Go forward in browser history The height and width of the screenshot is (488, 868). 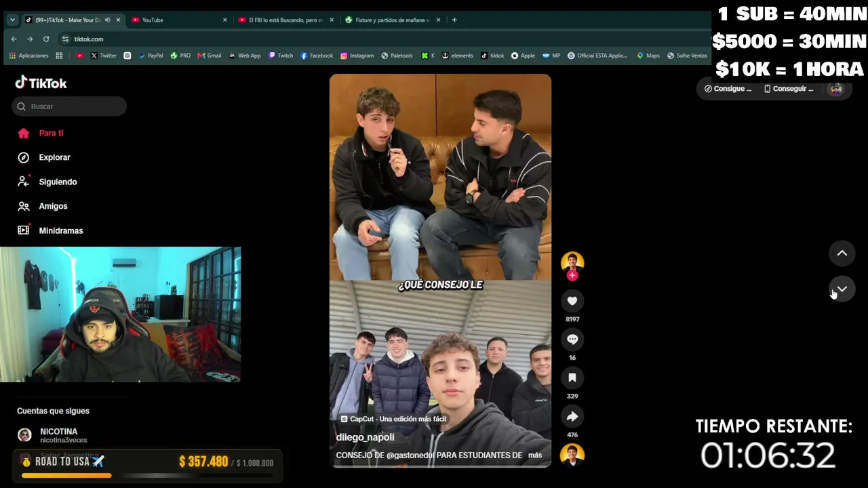(30, 39)
